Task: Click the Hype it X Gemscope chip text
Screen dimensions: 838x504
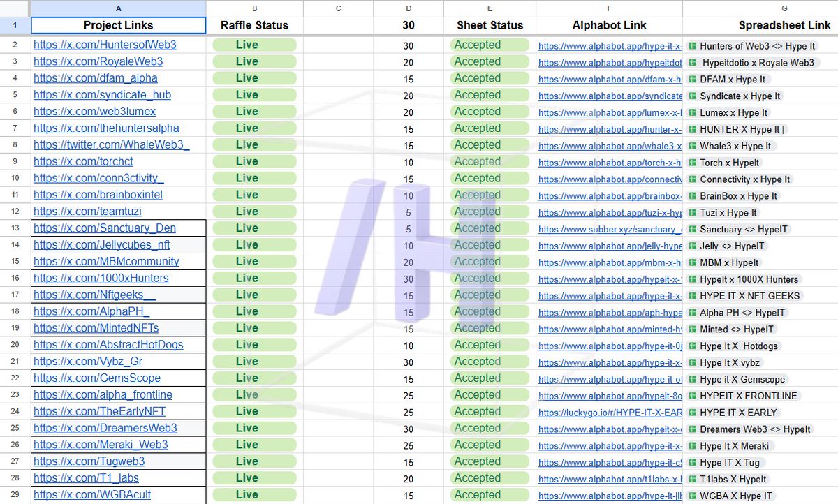Action: (743, 379)
